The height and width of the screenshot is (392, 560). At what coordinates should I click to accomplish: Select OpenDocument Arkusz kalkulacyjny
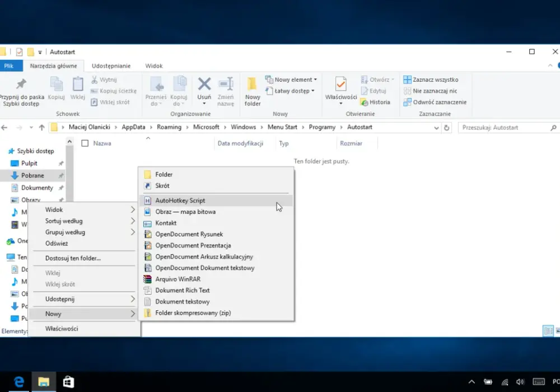[x=216, y=256]
